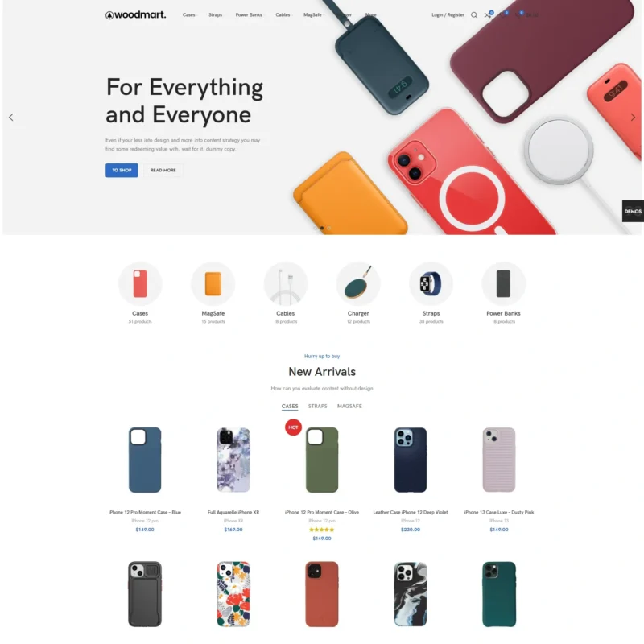Image resolution: width=644 pixels, height=644 pixels.
Task: Open the Power Banks category icon
Action: pos(504,283)
